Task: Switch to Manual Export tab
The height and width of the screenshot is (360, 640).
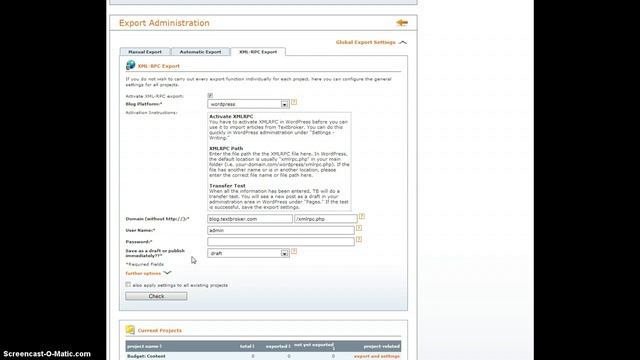Action: pyautogui.click(x=145, y=52)
